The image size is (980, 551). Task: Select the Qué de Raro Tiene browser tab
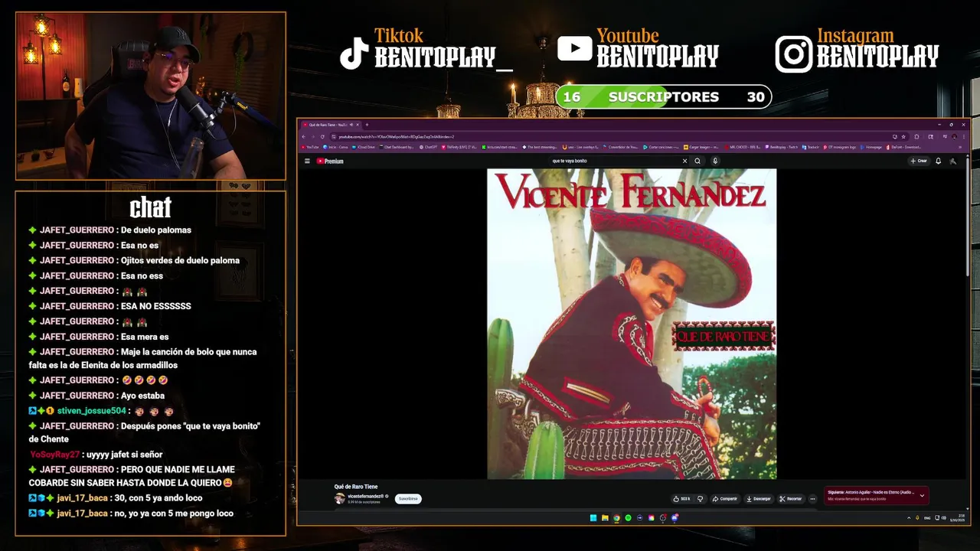pos(331,125)
